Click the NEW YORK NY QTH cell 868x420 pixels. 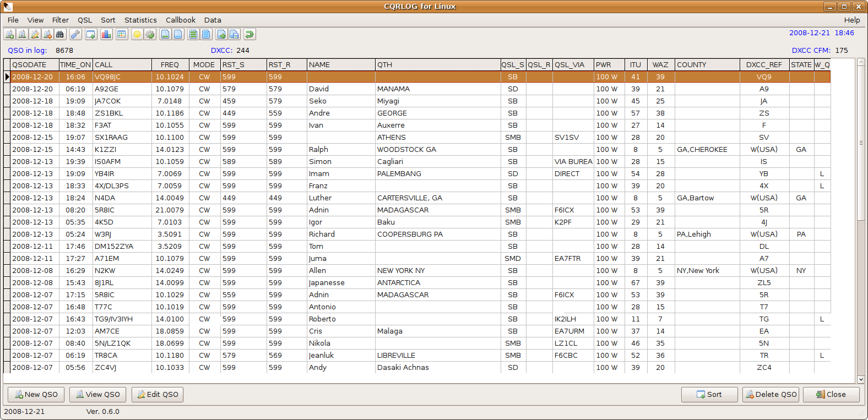pos(438,271)
